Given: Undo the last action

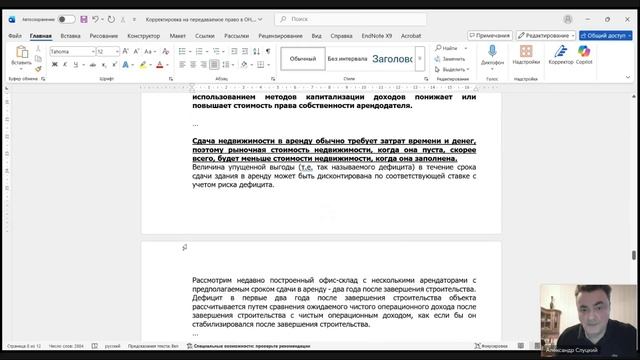Looking at the screenshot, I should pos(95,19).
